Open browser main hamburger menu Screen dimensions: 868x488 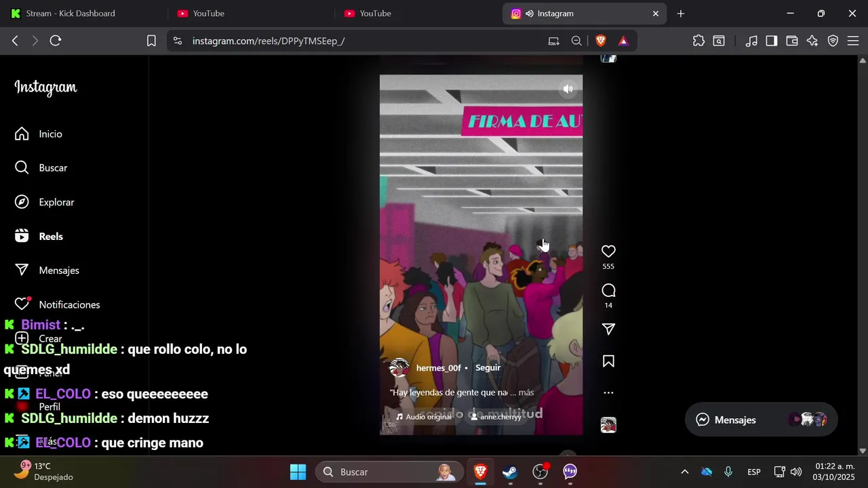click(x=853, y=41)
